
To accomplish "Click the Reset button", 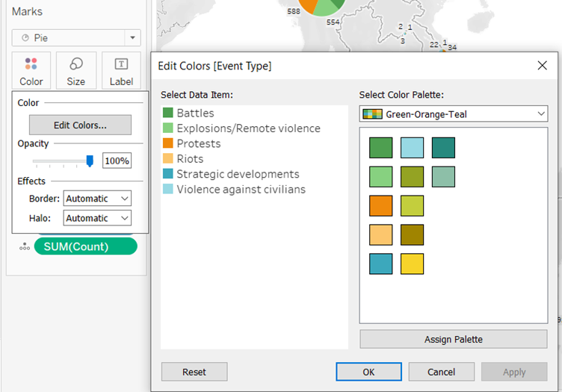I will (194, 372).
